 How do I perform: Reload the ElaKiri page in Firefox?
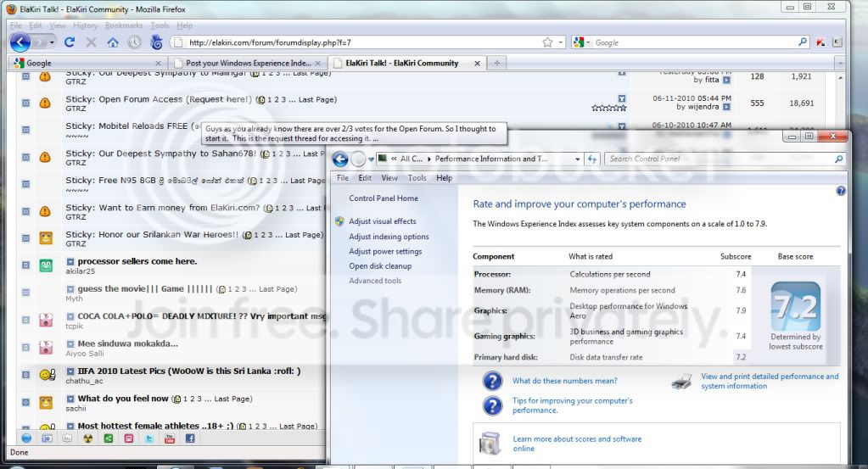coord(70,42)
